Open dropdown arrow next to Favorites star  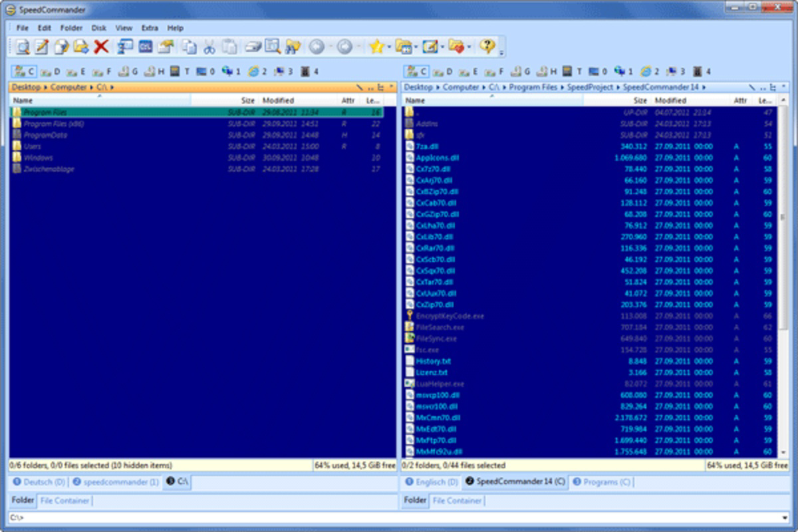(388, 47)
